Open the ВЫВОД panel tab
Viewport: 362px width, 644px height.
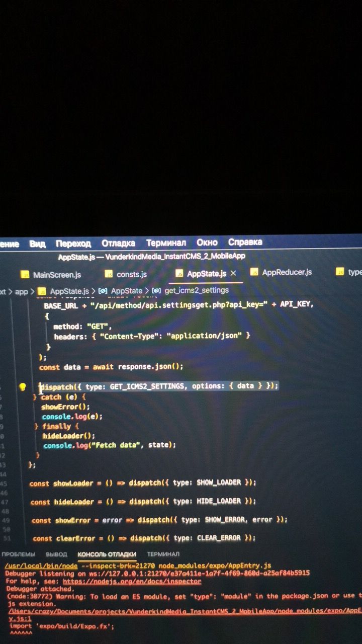click(56, 554)
